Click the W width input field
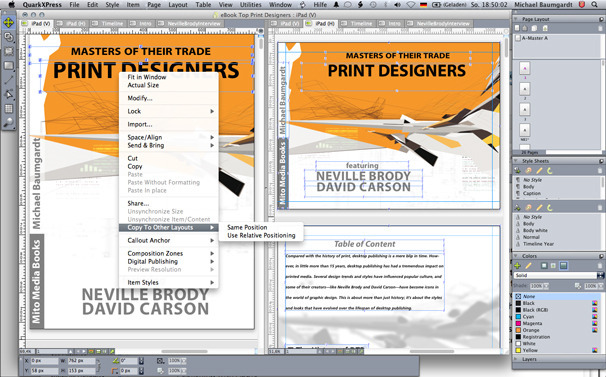The image size is (606, 377). point(81,361)
